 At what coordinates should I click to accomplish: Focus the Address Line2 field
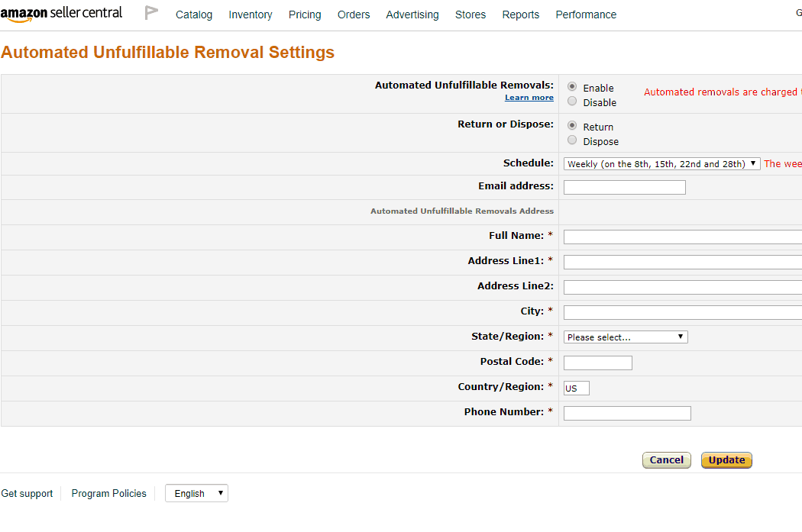tap(683, 287)
